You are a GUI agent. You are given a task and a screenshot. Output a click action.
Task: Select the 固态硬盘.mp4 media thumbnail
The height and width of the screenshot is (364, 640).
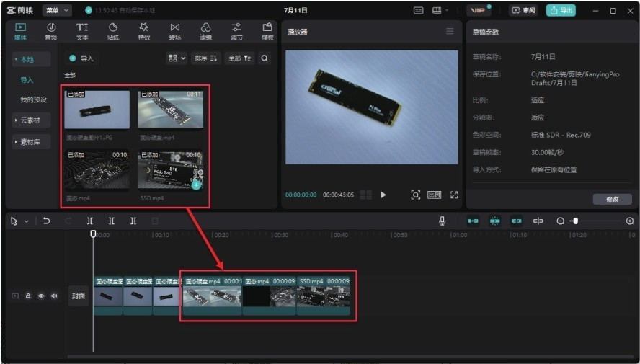click(x=171, y=110)
